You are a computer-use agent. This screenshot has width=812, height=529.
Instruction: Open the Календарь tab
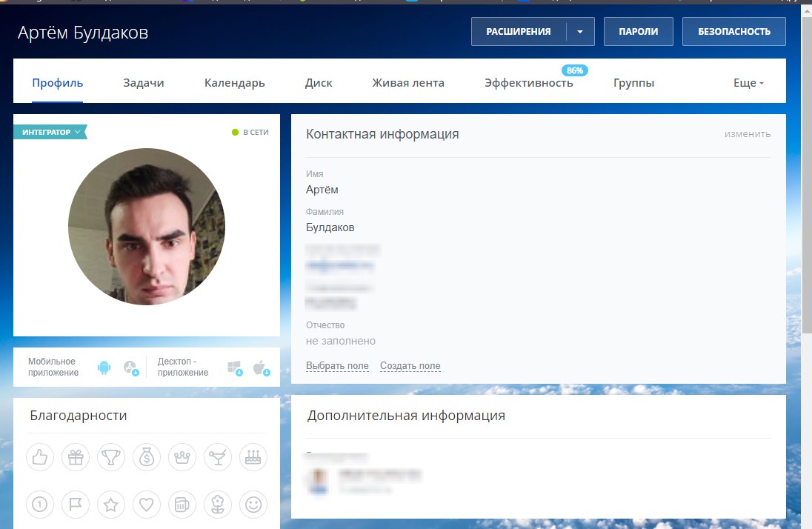coord(235,83)
